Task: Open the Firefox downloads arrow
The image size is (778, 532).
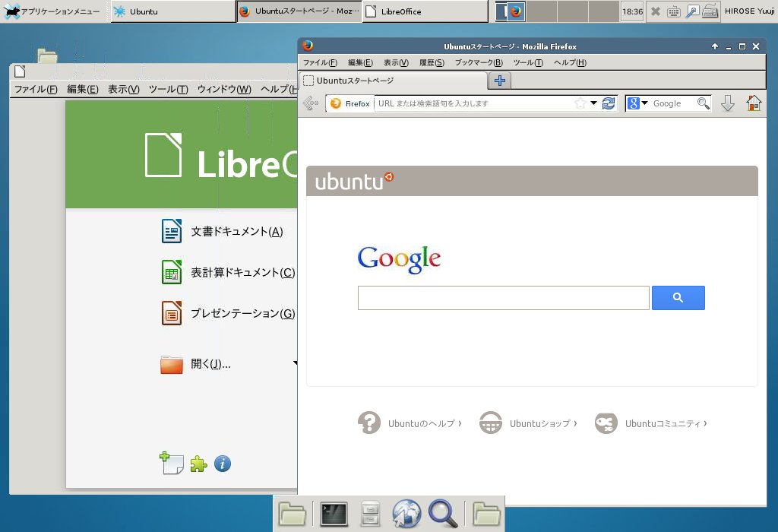Action: [x=727, y=103]
